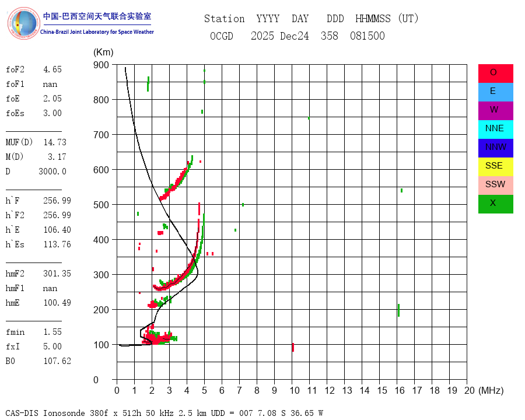Click the second-hop trace around 600 km
This screenshot has width=525, height=420.
click(176, 178)
